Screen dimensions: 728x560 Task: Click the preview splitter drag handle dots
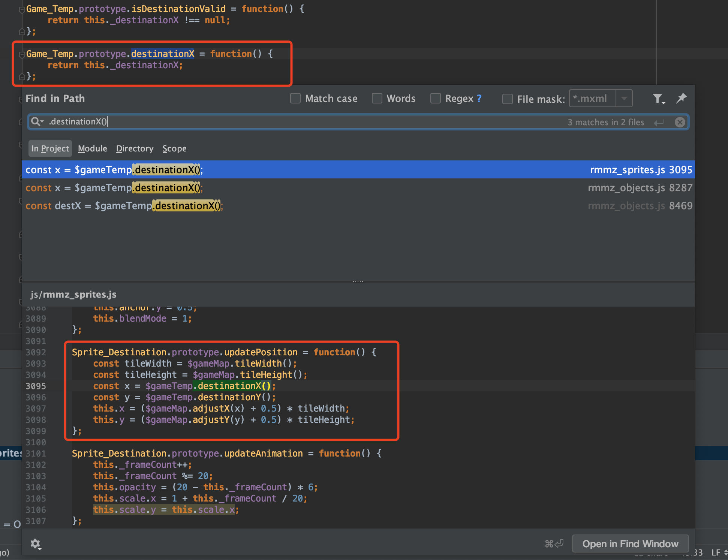pyautogui.click(x=358, y=281)
